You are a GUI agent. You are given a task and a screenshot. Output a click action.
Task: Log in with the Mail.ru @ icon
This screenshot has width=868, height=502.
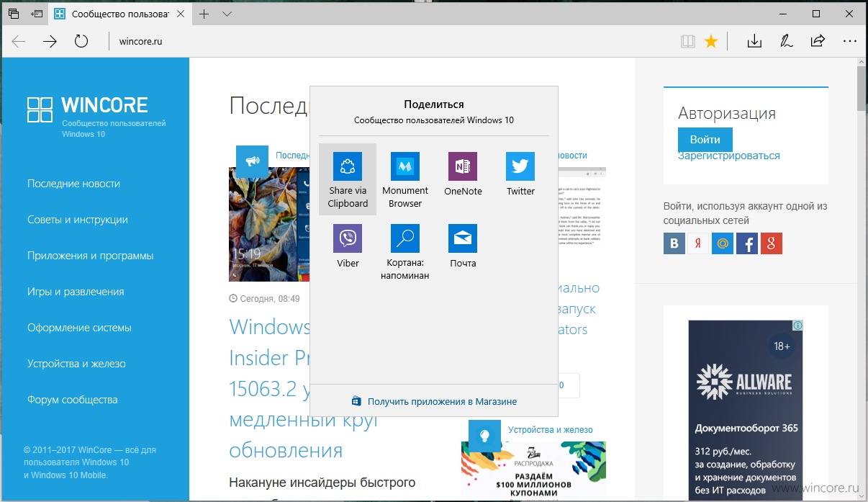[x=723, y=243]
